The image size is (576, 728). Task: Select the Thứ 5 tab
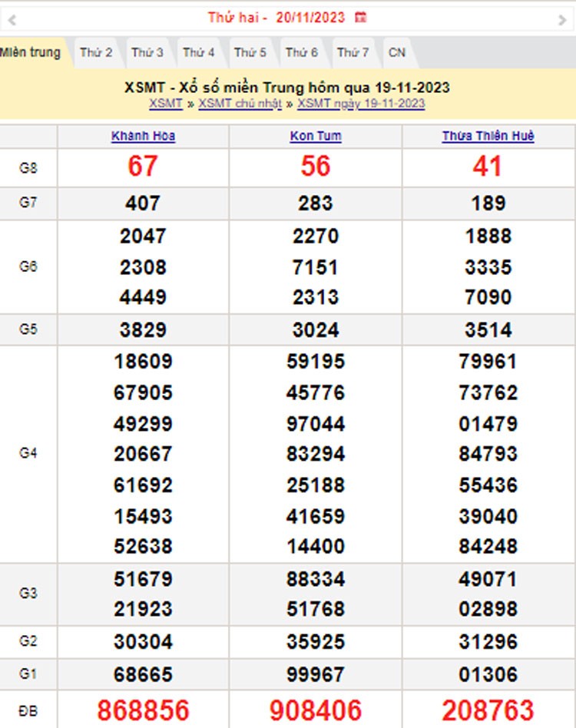tap(250, 52)
